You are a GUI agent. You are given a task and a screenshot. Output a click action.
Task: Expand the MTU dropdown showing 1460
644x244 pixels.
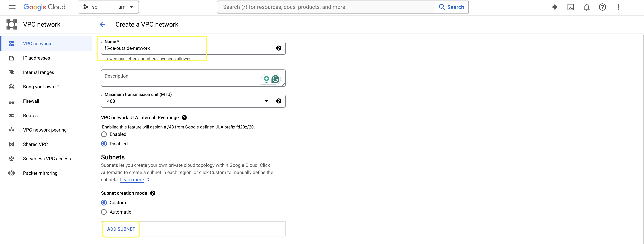point(266,101)
